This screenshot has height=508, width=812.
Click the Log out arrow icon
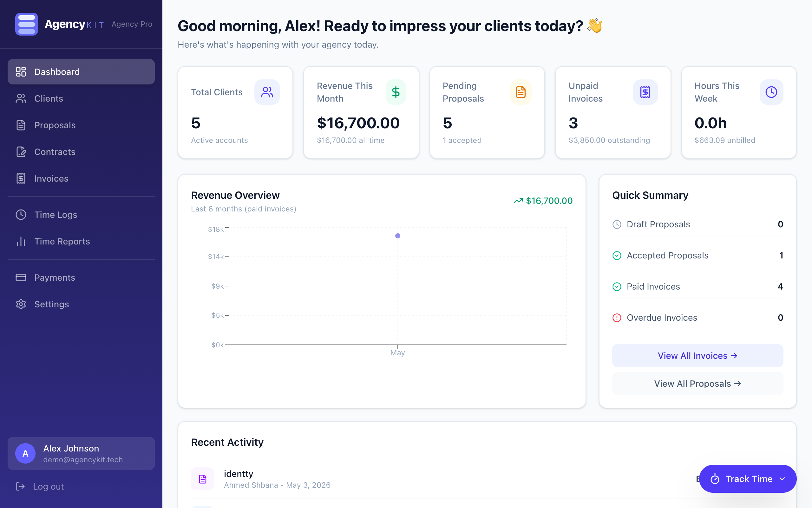[x=21, y=486]
